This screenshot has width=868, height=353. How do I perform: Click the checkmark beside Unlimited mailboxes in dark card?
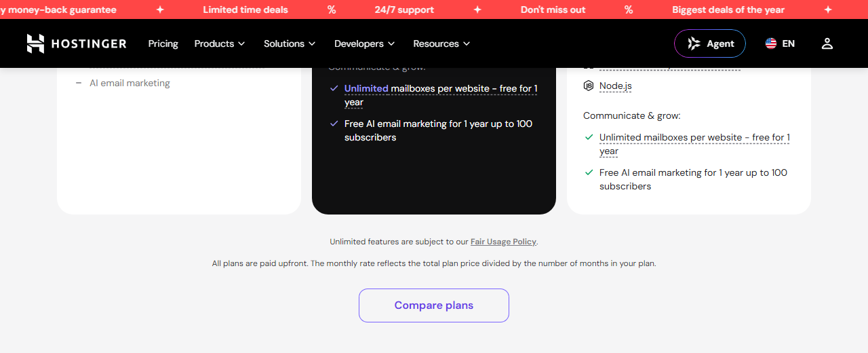coord(334,88)
